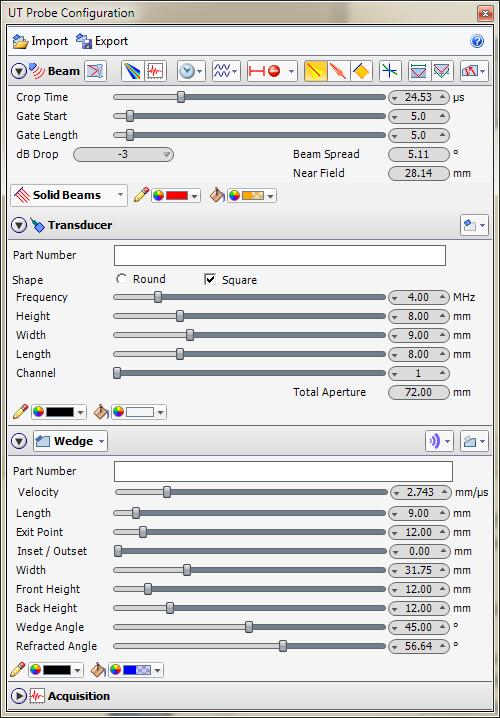Expand the Acquisition section
Viewport: 500px width, 718px height.
[x=19, y=696]
